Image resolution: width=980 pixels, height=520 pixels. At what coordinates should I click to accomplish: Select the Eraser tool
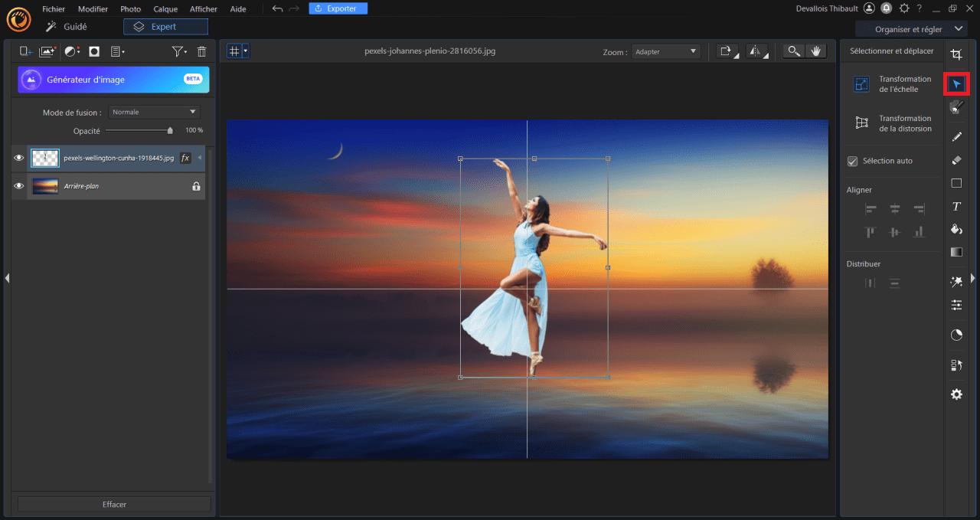(x=956, y=160)
